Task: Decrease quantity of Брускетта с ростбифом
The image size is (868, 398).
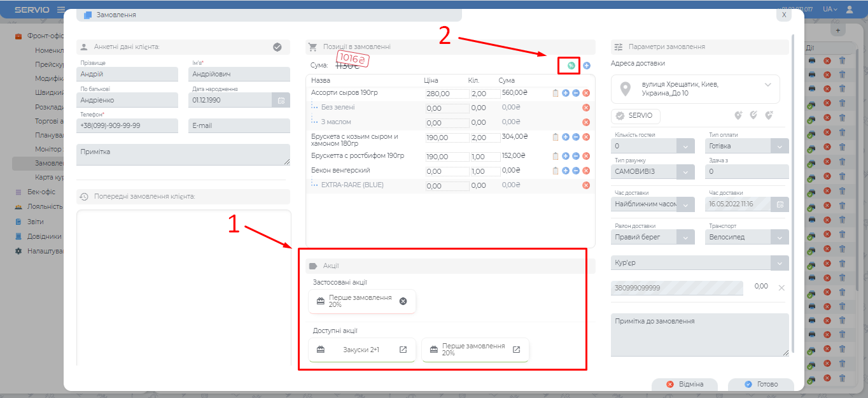Action: 575,156
